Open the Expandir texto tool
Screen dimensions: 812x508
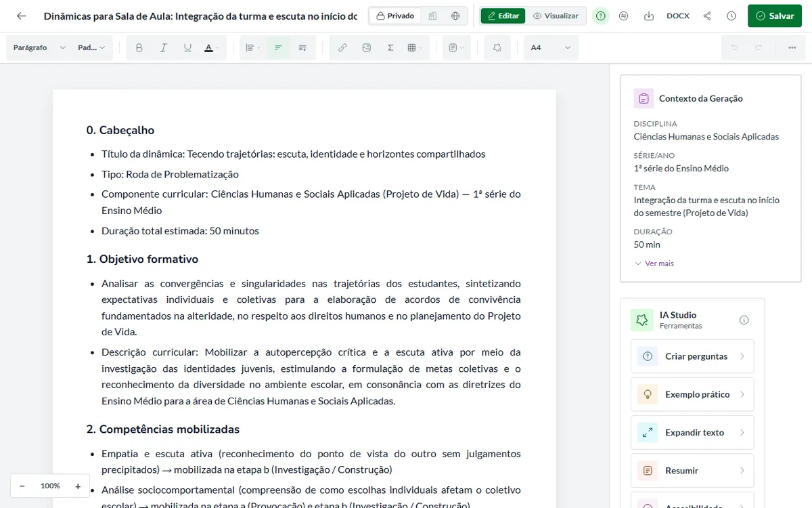tap(692, 432)
